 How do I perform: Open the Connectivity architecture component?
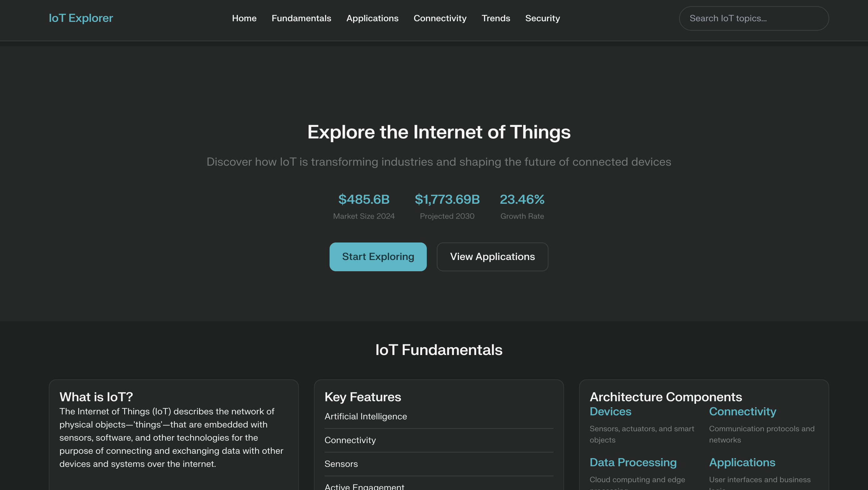pos(742,411)
